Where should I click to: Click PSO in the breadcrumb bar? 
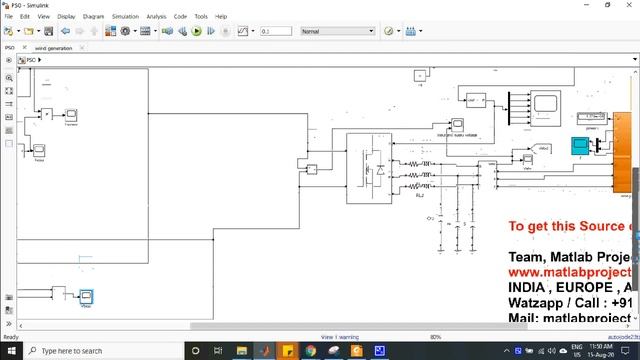31,60
